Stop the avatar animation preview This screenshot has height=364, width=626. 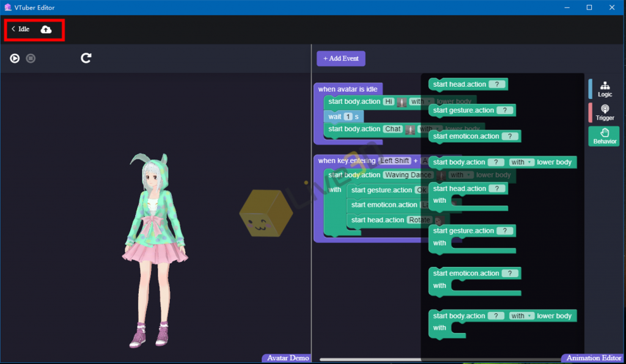point(31,59)
